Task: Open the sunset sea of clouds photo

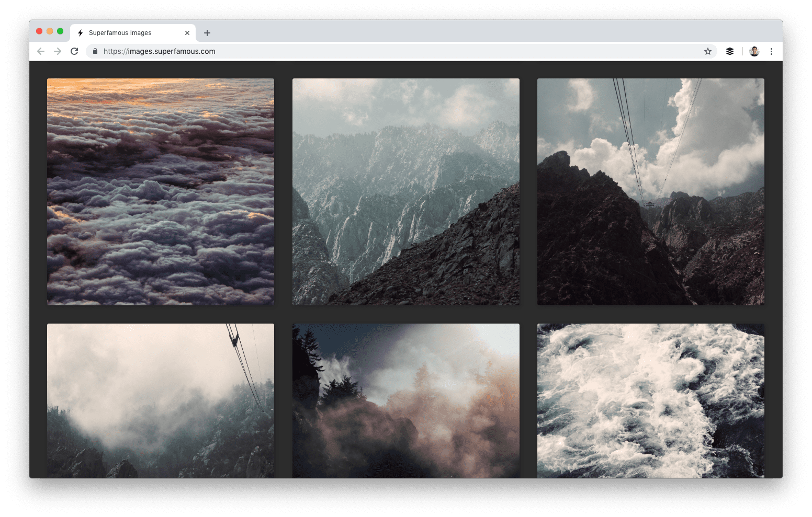Action: point(161,192)
